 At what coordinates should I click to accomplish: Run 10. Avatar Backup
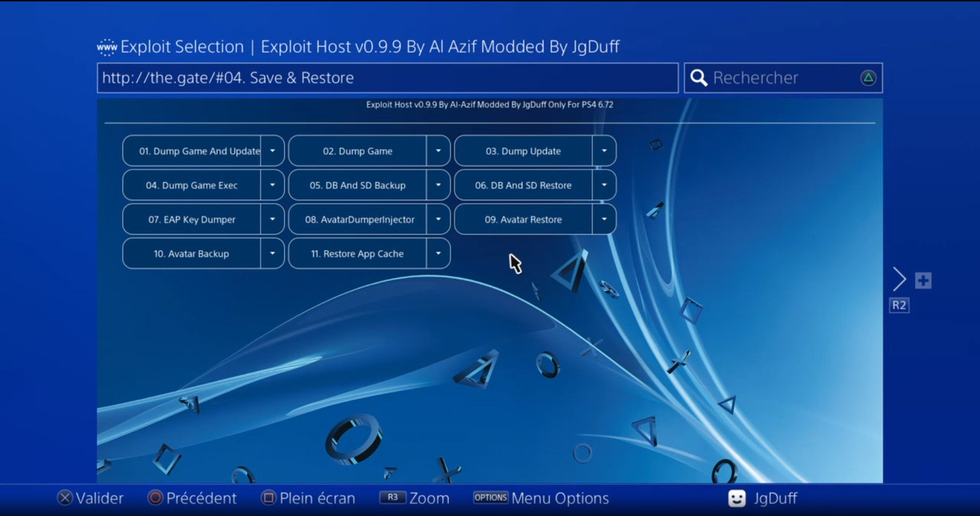click(192, 253)
